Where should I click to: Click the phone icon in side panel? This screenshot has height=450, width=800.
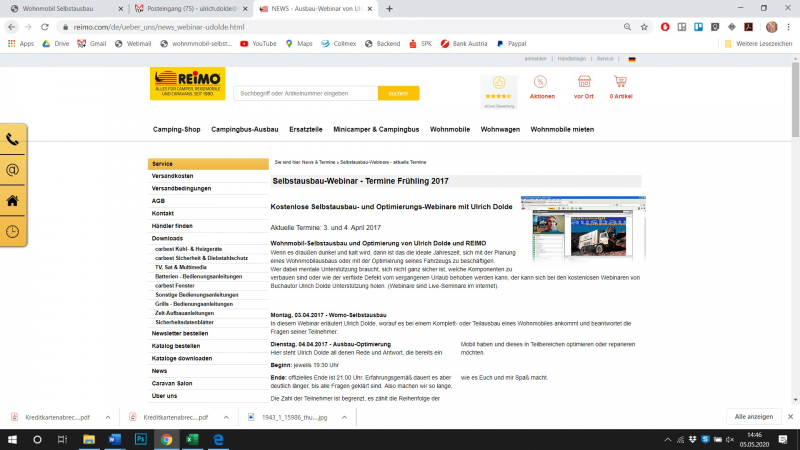[x=12, y=139]
